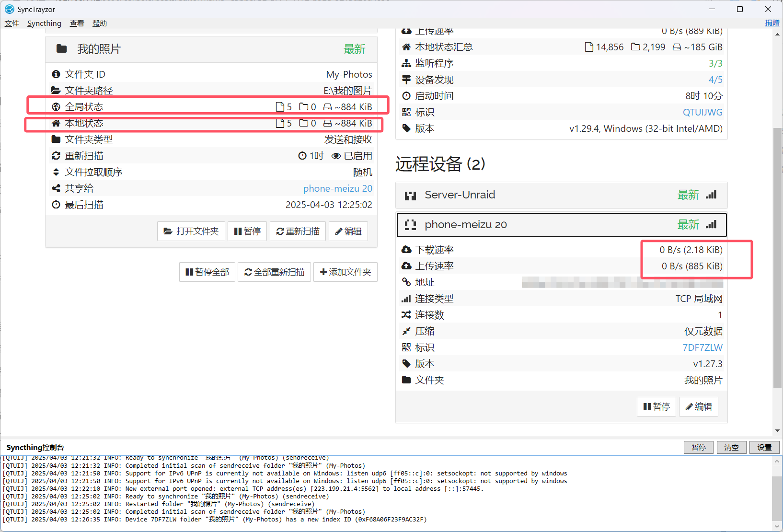Click the tag icon beside remote device 版本

(406, 364)
